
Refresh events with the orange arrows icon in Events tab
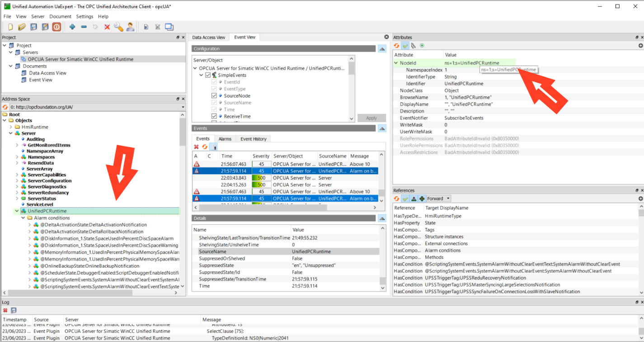[x=204, y=147]
